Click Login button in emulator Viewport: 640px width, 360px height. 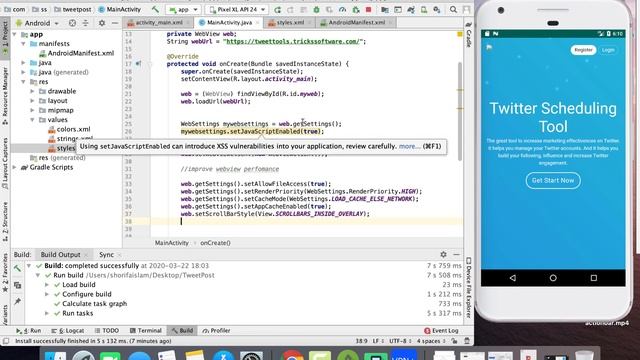[608, 50]
